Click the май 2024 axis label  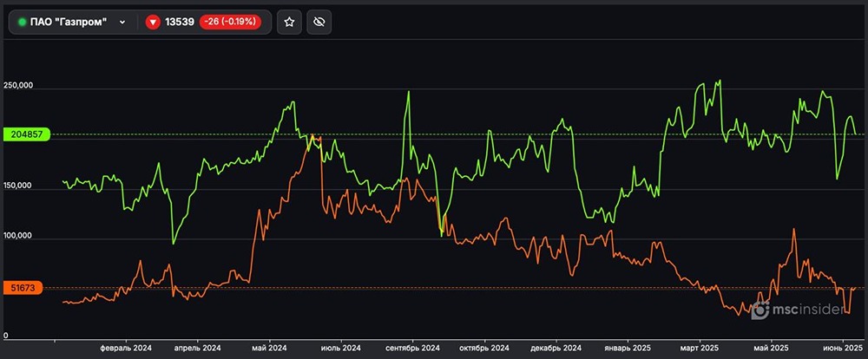[x=269, y=349]
